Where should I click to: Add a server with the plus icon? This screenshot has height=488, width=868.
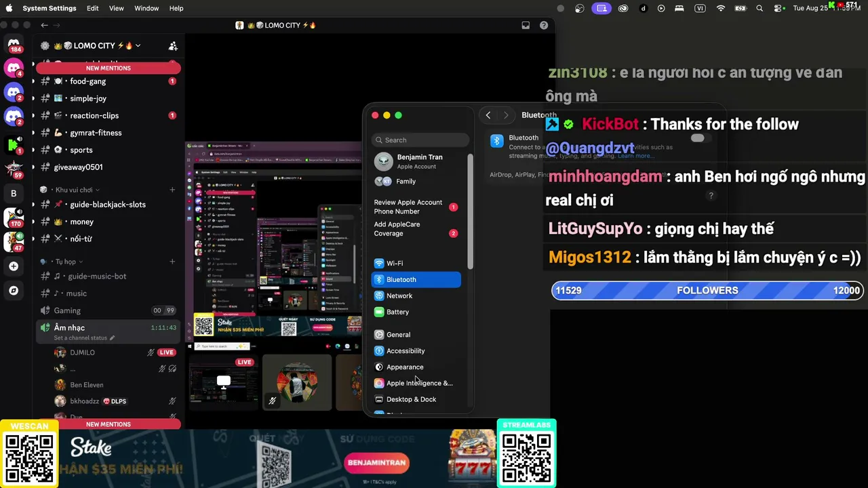coord(14,266)
